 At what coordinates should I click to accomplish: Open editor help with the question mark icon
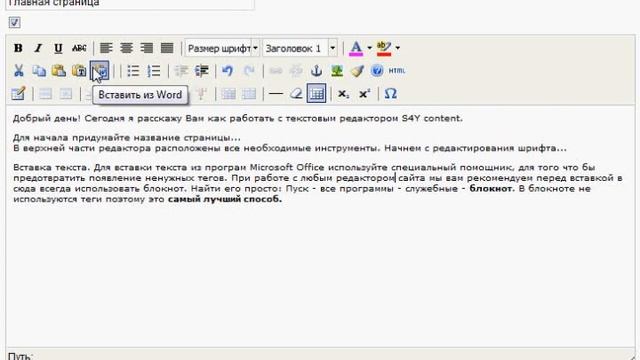click(x=377, y=71)
